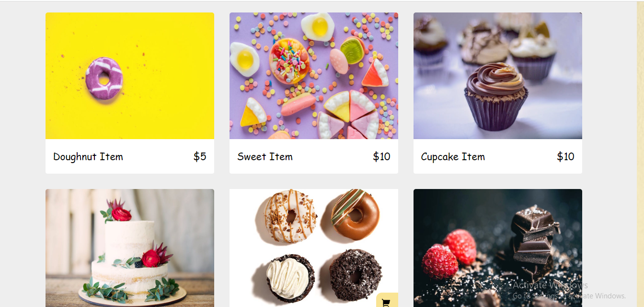Click the $10 price of Cupcake Item

click(x=565, y=156)
